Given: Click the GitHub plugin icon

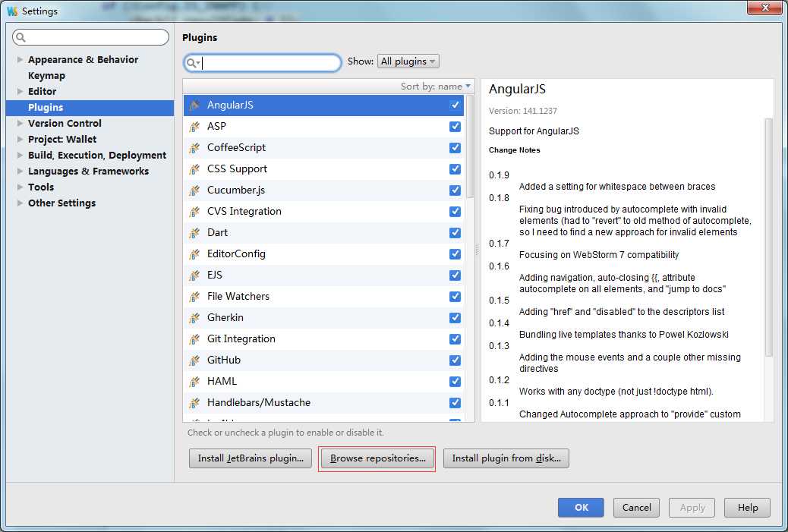Looking at the screenshot, I should [x=194, y=360].
